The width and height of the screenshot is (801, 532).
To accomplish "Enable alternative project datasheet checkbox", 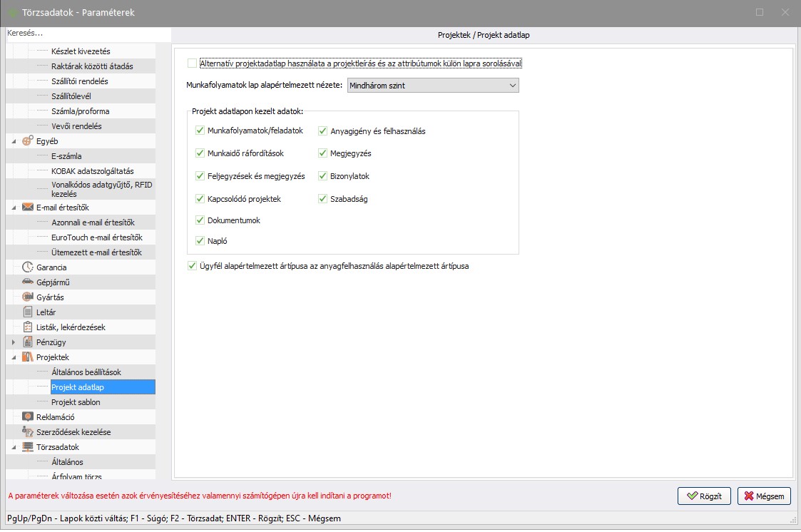I will (x=192, y=63).
